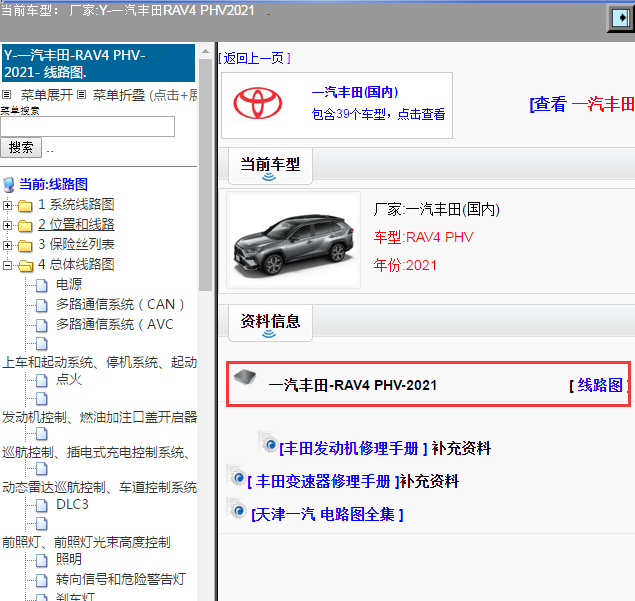Select tree item 电源
Viewport: 635px width, 601px height.
coord(69,284)
